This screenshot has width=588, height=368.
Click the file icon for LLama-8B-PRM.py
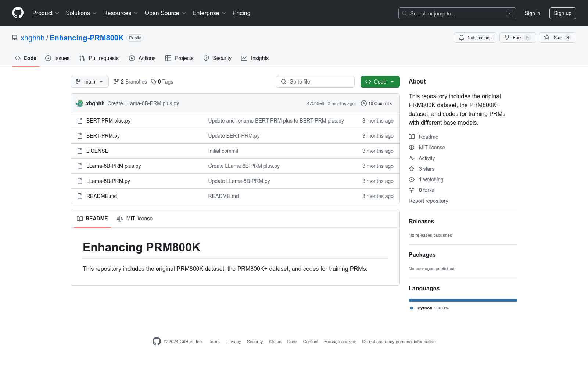(80, 181)
